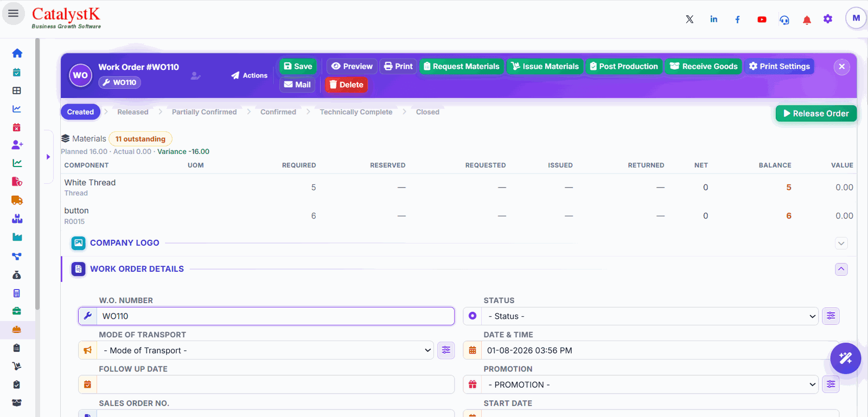This screenshot has height=417, width=868.
Task: Open Print Settings
Action: click(779, 66)
